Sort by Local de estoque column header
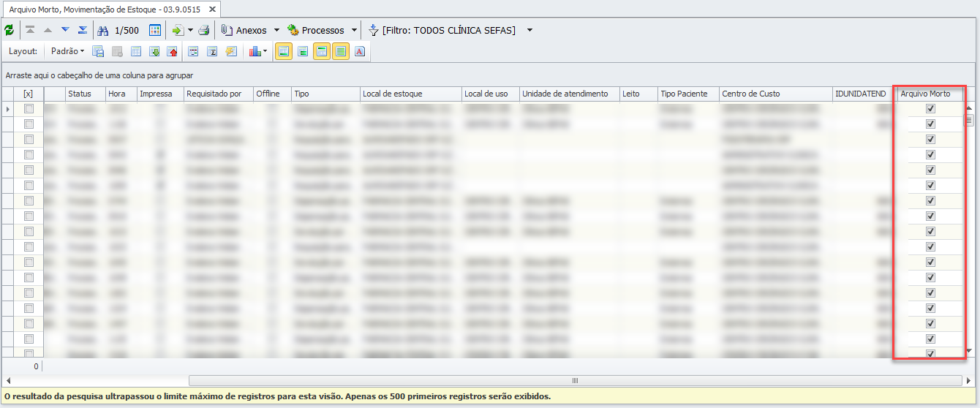 coord(410,94)
